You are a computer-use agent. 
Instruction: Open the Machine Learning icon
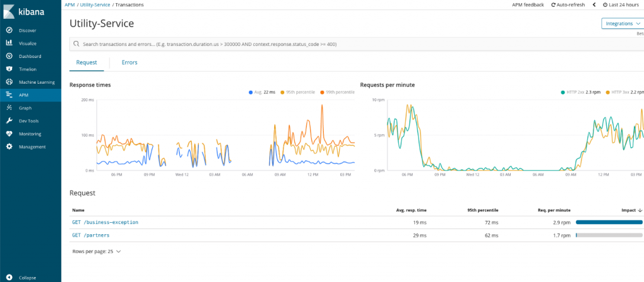[x=9, y=82]
